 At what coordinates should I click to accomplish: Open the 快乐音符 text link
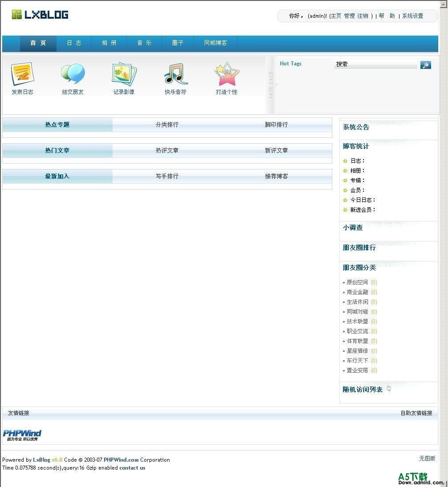[176, 92]
